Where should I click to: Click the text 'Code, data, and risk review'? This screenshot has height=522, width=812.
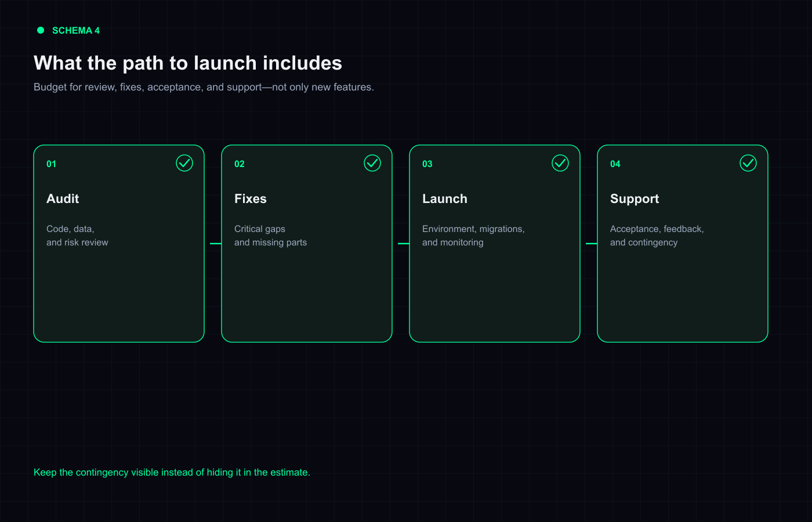(77, 235)
